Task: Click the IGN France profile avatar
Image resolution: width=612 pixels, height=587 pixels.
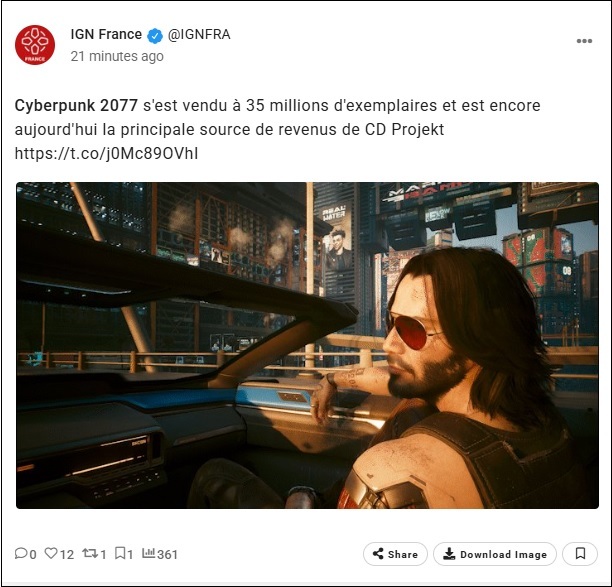Action: pyautogui.click(x=35, y=45)
